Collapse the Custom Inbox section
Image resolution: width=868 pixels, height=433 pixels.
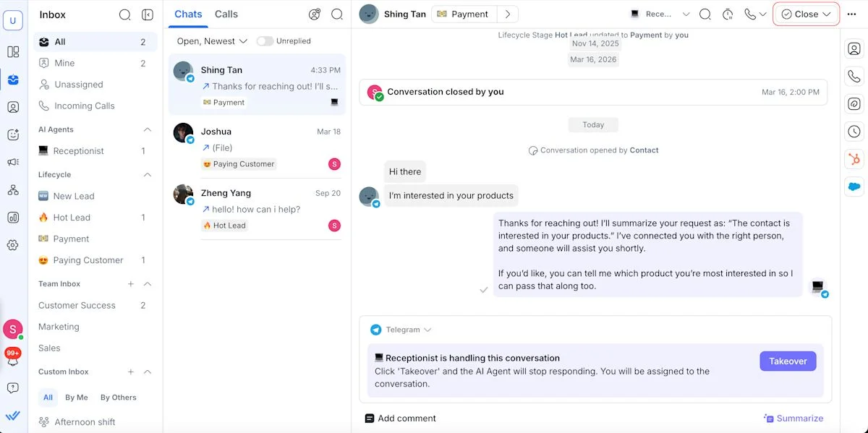148,372
